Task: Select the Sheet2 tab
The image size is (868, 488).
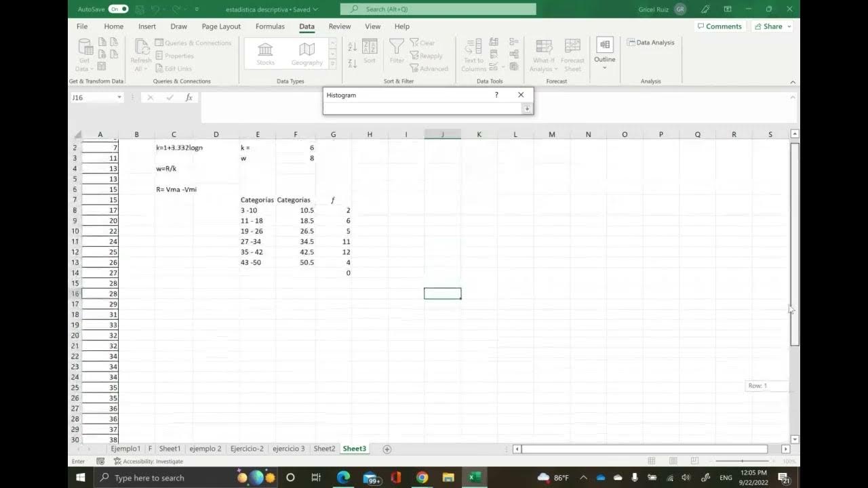Action: click(x=324, y=449)
